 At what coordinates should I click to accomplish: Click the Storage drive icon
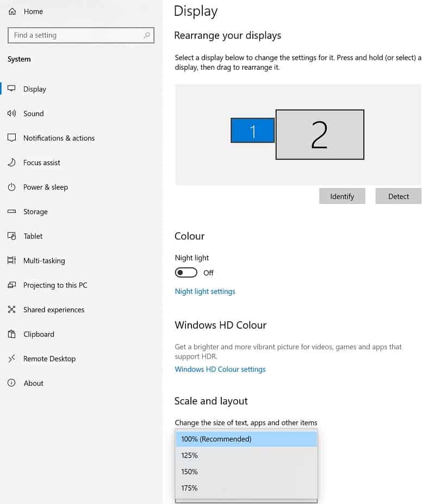tap(11, 212)
